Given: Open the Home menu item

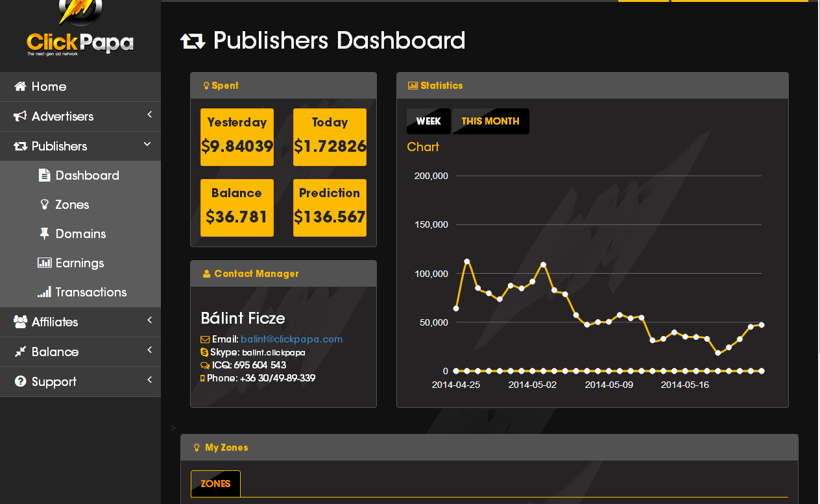Looking at the screenshot, I should (80, 86).
